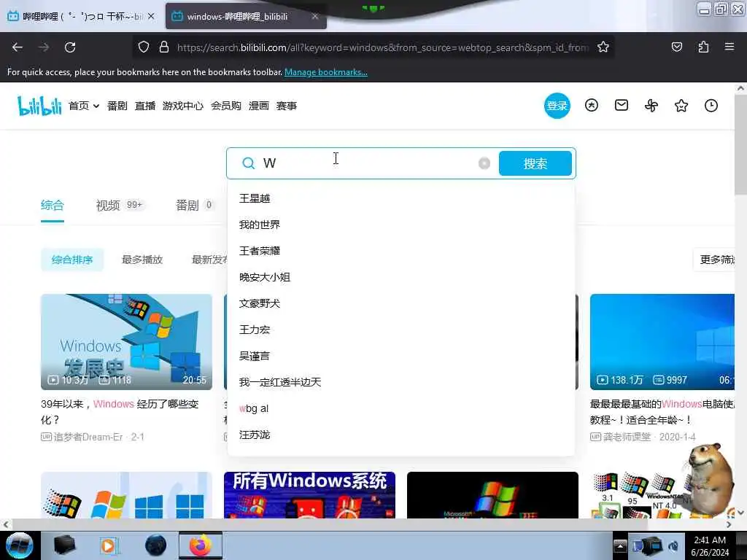Open the 大会员 icon in header
747x560 pixels.
point(591,105)
